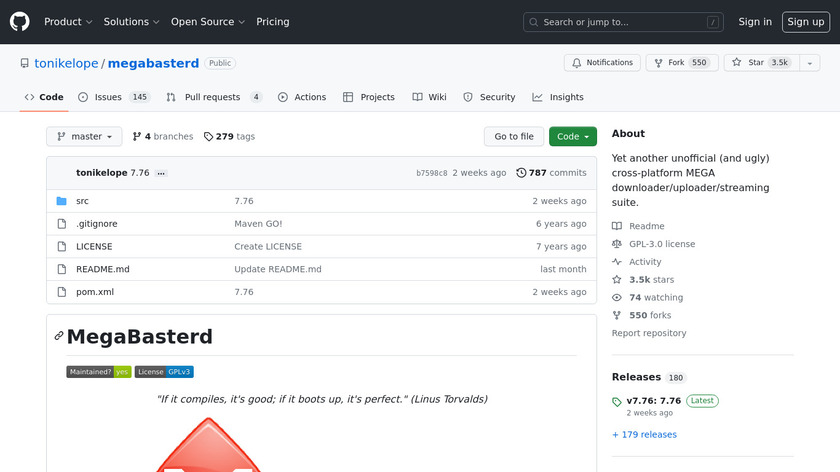Image resolution: width=840 pixels, height=472 pixels.
Task: Click the Maintained? yes badge
Action: [x=99, y=372]
